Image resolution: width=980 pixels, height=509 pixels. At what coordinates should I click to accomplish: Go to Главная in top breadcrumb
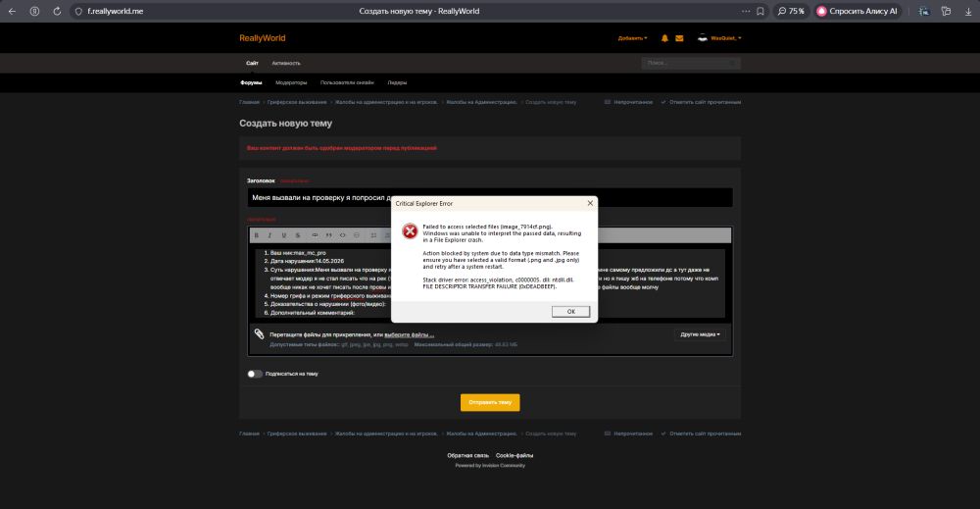click(x=249, y=102)
